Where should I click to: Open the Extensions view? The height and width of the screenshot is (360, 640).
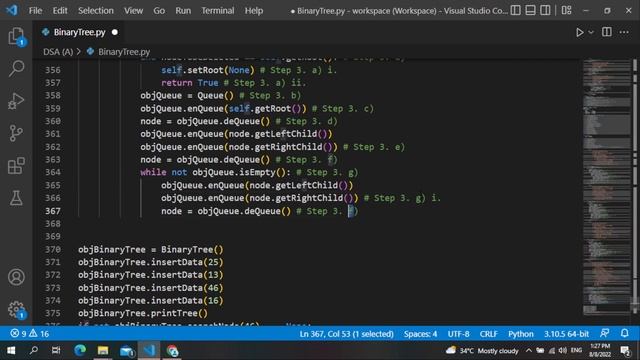pyautogui.click(x=16, y=166)
